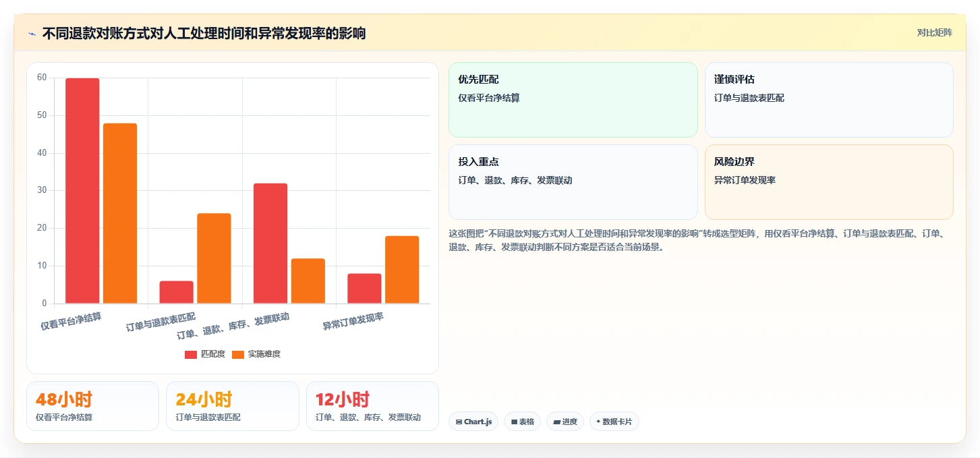Click the 表格 tag
Image resolution: width=980 pixels, height=458 pixels.
pos(523,422)
